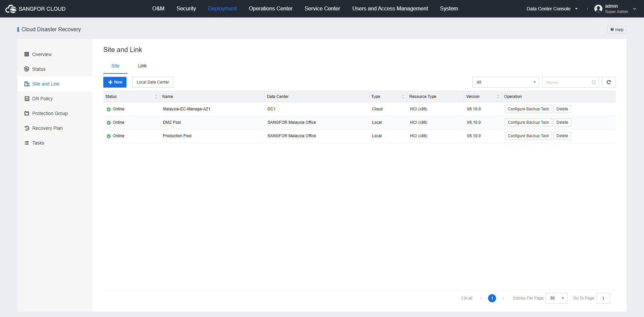The image size is (644, 317).
Task: Click the Malaysia-EC-Manage-AZ1 name cell
Action: click(186, 109)
